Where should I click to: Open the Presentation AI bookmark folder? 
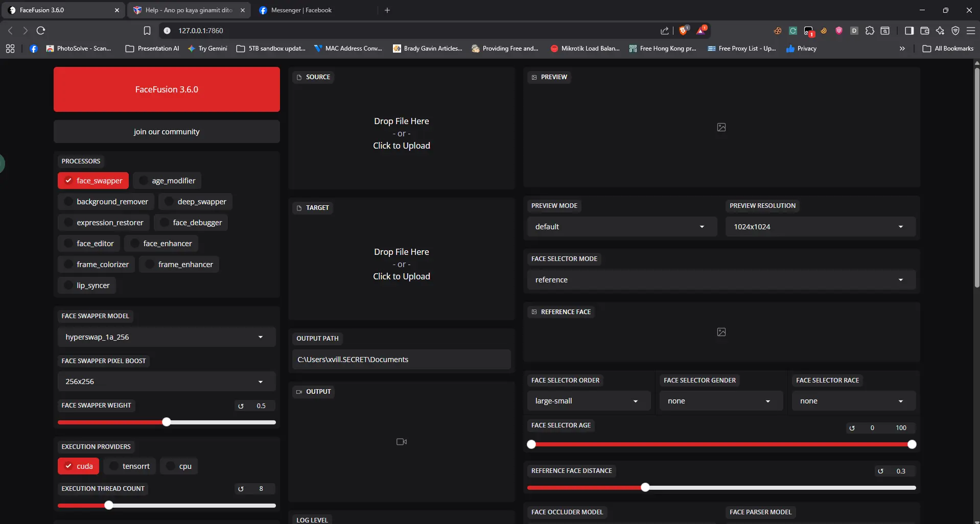pos(152,49)
